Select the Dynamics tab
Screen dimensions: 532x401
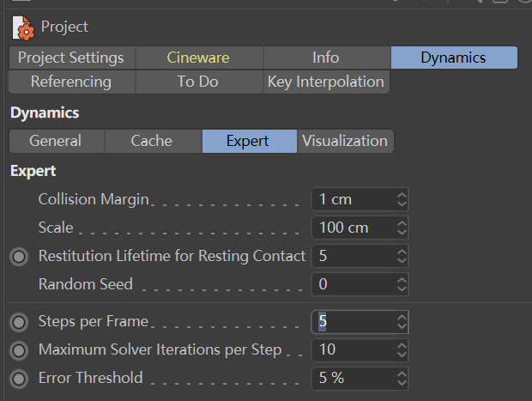coord(454,58)
